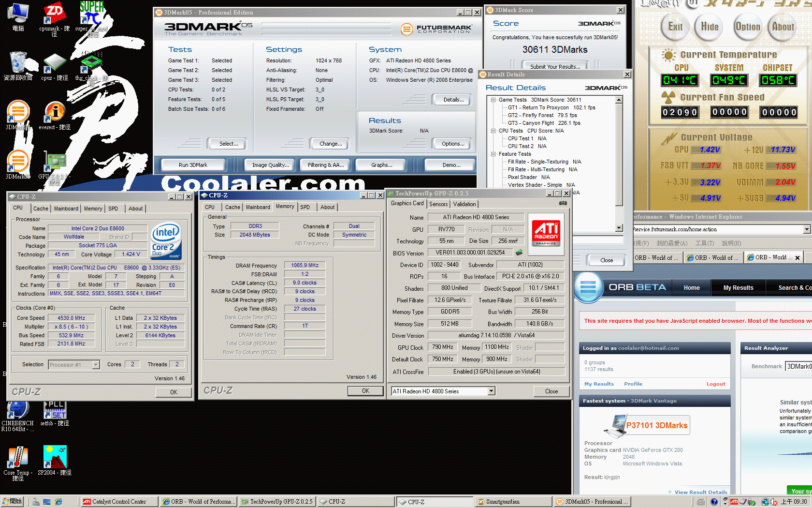Viewport: 812px width, 508px height.
Task: Click the Filtering & AA... button
Action: tap(326, 165)
